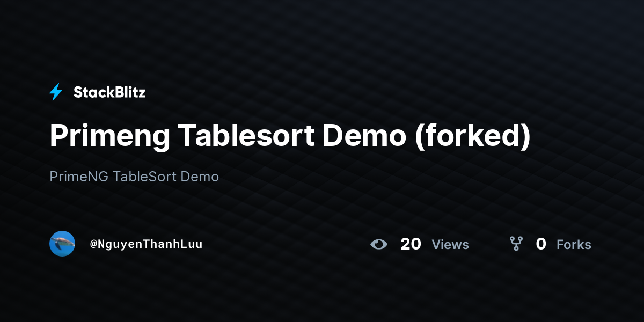644x322 pixels.
Task: Click the StackBlitz lightning bolt logo
Action: click(56, 92)
